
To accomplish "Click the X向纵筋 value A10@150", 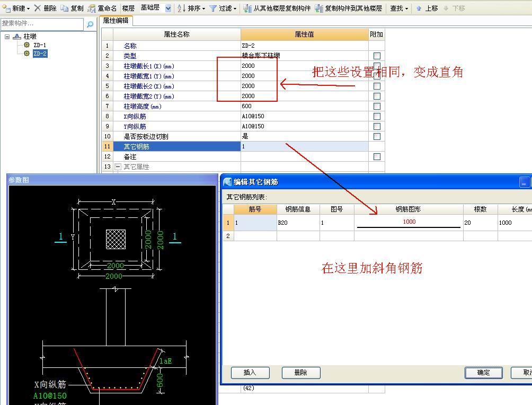I will 304,116.
